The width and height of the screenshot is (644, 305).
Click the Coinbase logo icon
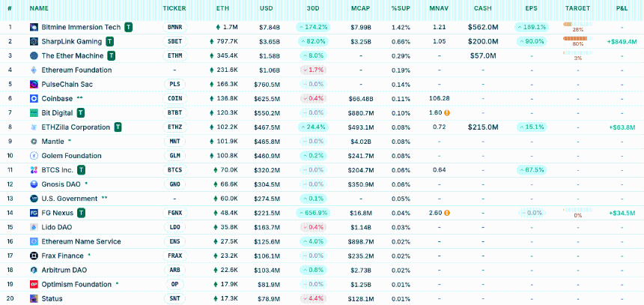coord(34,98)
